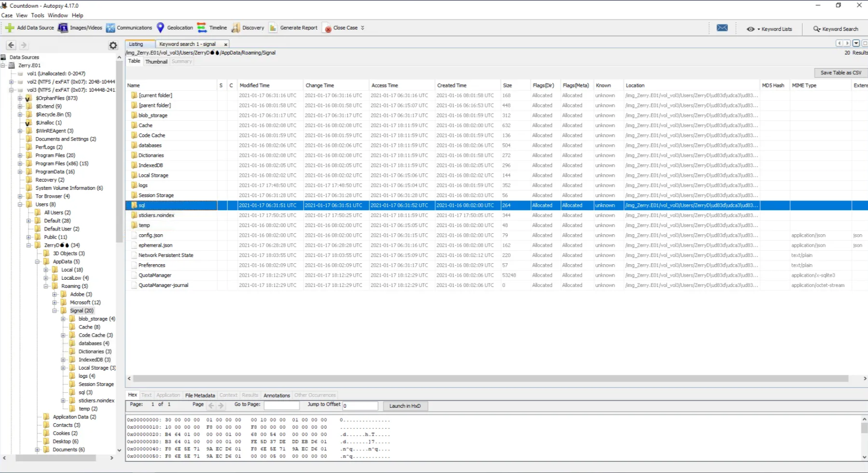Open Geolocation map tool
This screenshot has width=868, height=473.
[x=174, y=28]
